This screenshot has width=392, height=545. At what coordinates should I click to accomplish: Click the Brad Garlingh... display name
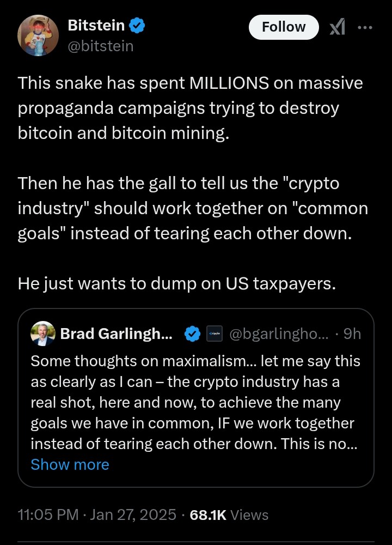click(117, 334)
